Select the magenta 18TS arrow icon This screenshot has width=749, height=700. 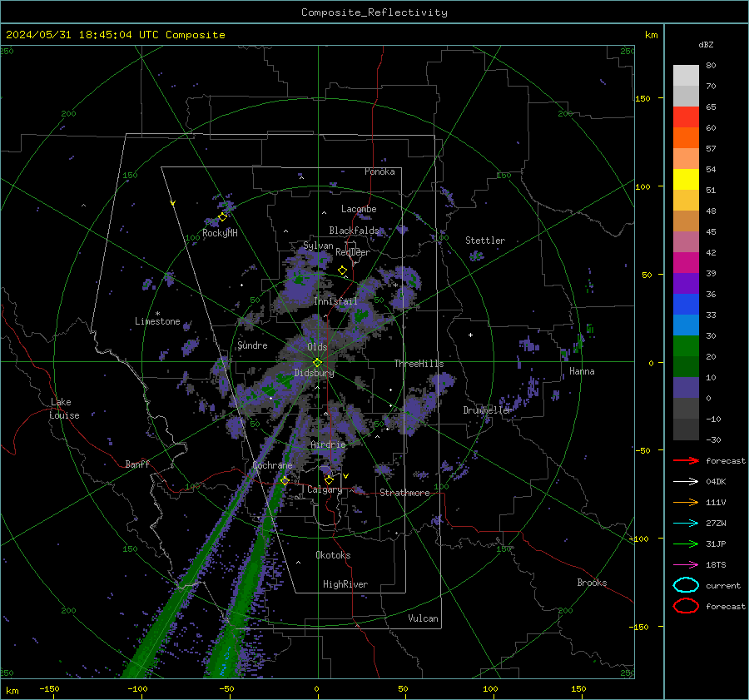pyautogui.click(x=686, y=564)
